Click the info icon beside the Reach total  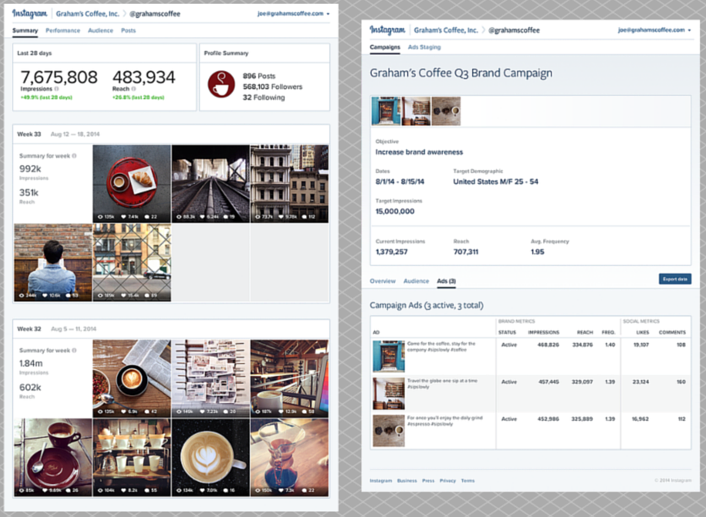[134, 89]
